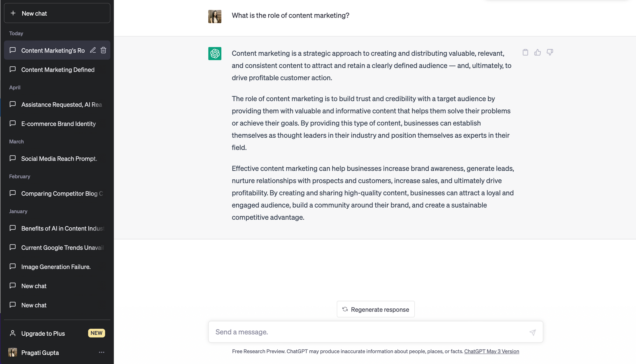This screenshot has width=636, height=364.
Task: Open the Assistance Requested AI chat
Action: tap(62, 104)
